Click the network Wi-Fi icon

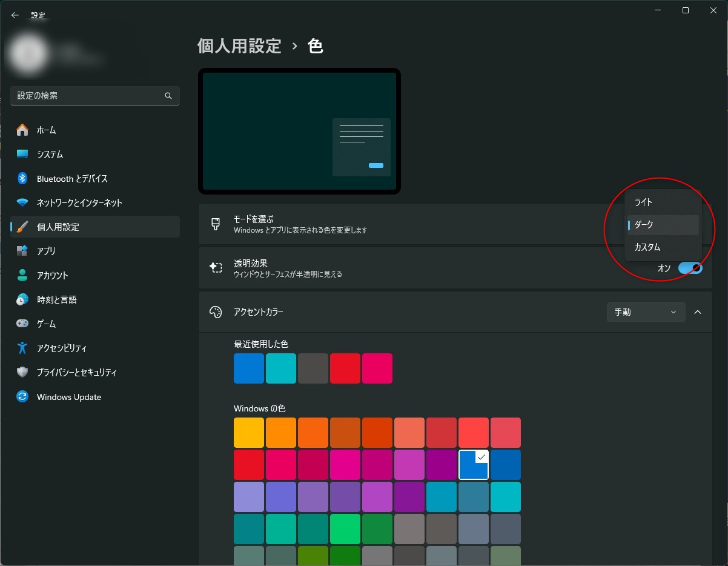point(22,202)
